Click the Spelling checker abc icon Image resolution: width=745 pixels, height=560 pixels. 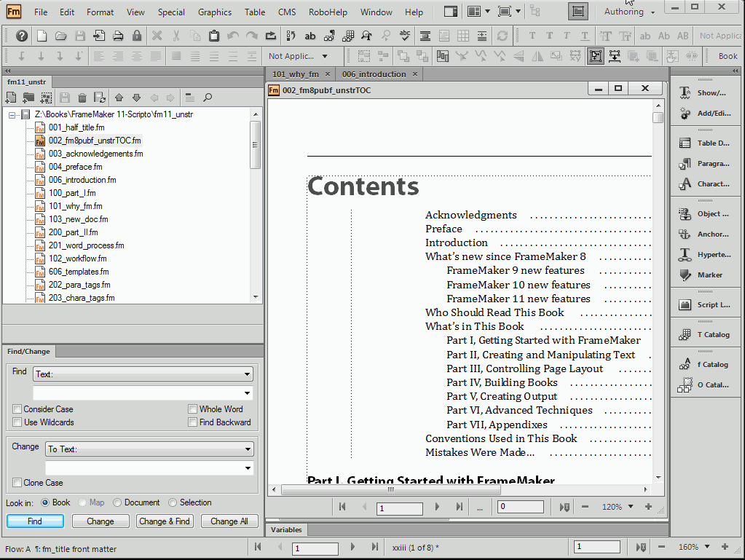click(405, 36)
